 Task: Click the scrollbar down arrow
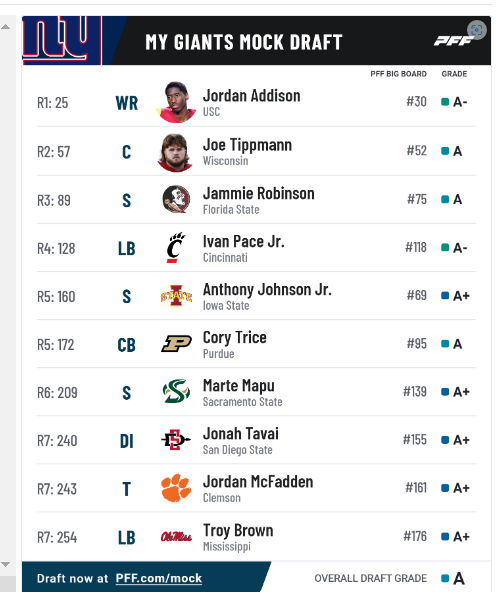tap(6, 565)
